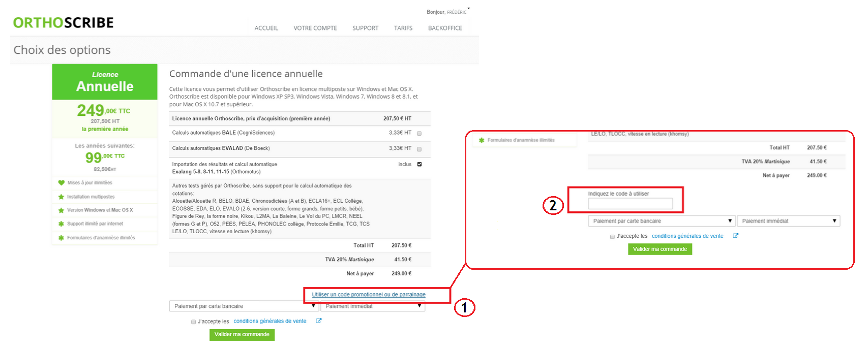Image resolution: width=868 pixels, height=349 pixels.
Task: Click the ORTHOSCRIBE logo
Action: pyautogui.click(x=63, y=23)
